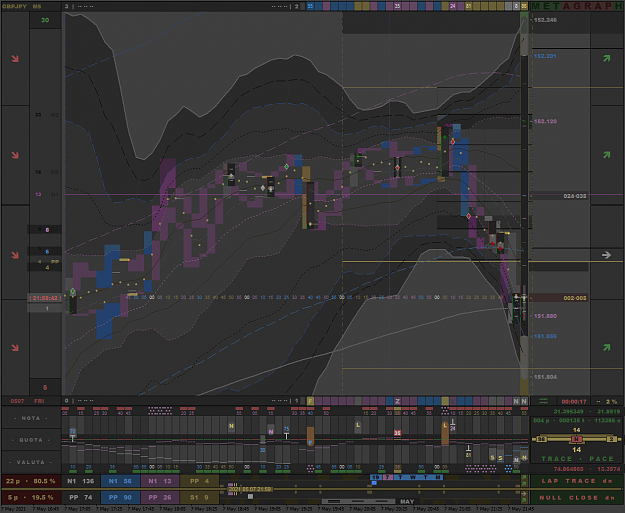
Task: Click the 00:00:17 countdown timer
Action: coord(574,401)
